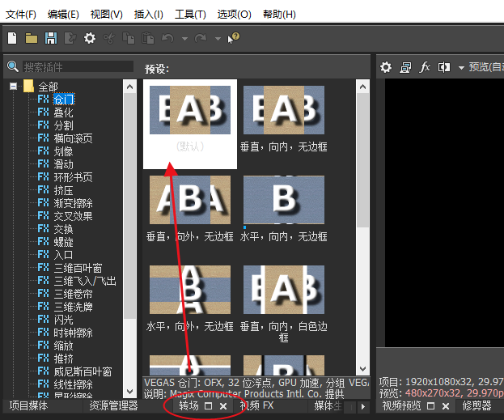The width and height of the screenshot is (504, 420).
Task: Select 交叉效果 transition in plugin list
Action: click(x=74, y=216)
